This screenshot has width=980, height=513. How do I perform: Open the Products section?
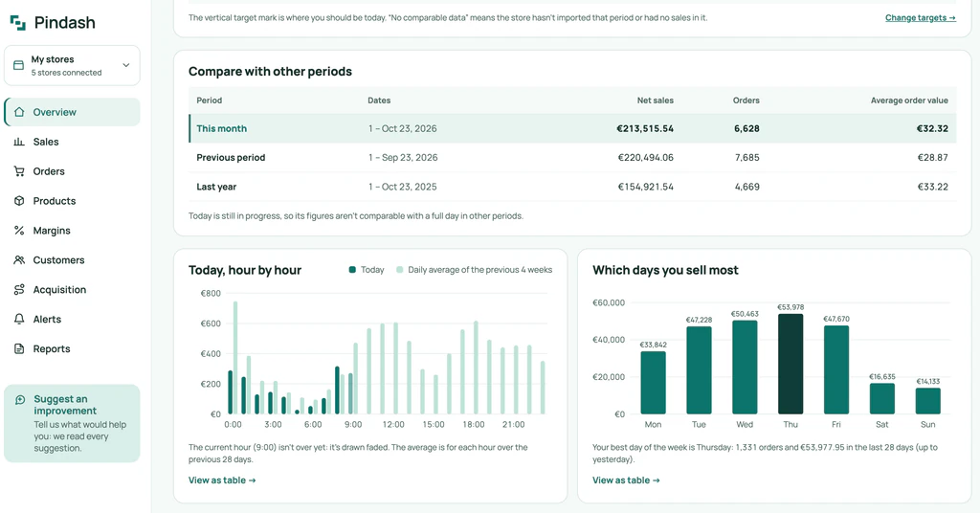[x=72, y=201]
